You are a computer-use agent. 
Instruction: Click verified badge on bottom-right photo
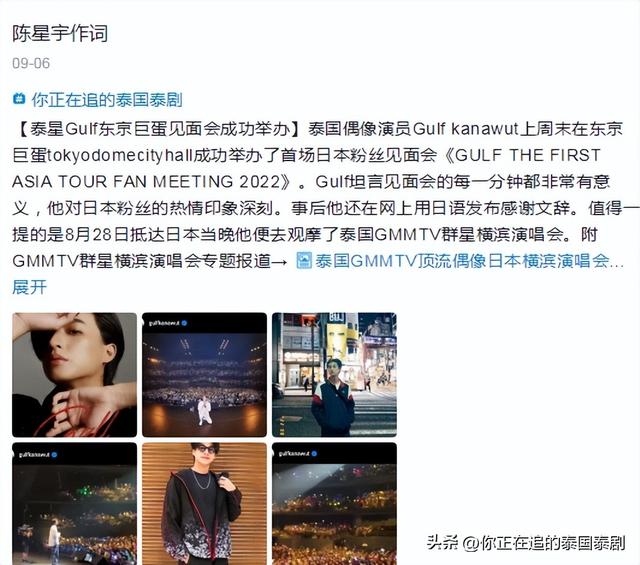314,454
